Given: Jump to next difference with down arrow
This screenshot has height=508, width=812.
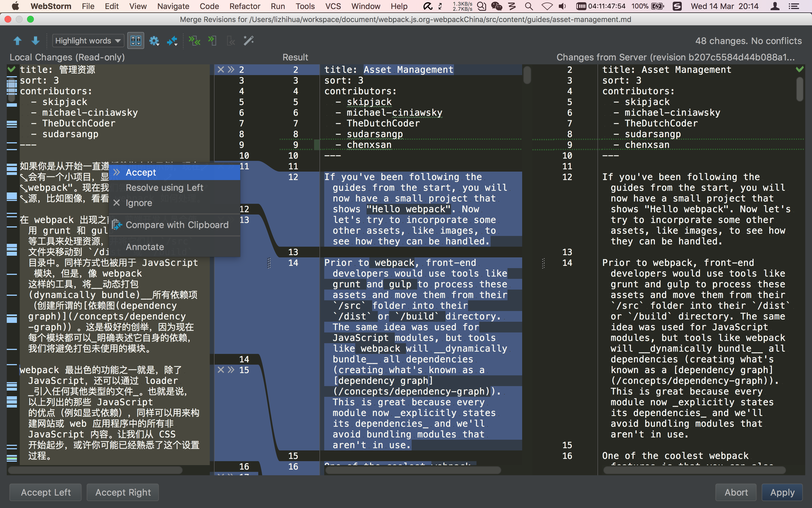Looking at the screenshot, I should [x=35, y=41].
